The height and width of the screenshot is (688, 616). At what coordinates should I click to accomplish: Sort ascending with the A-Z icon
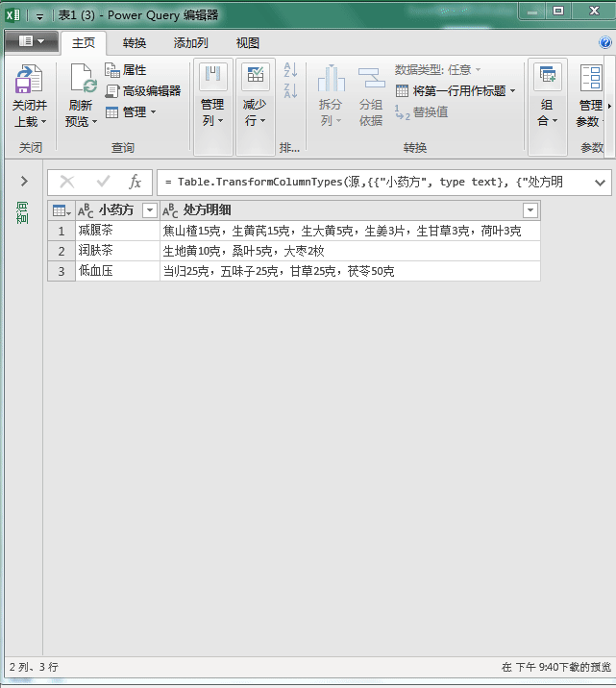[290, 70]
